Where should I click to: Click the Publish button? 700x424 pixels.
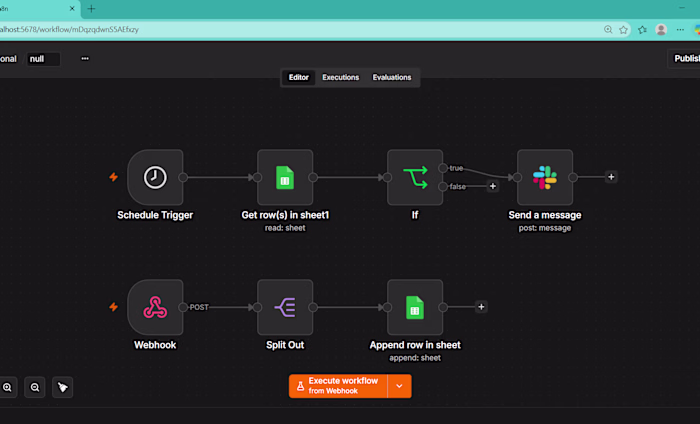tap(685, 58)
